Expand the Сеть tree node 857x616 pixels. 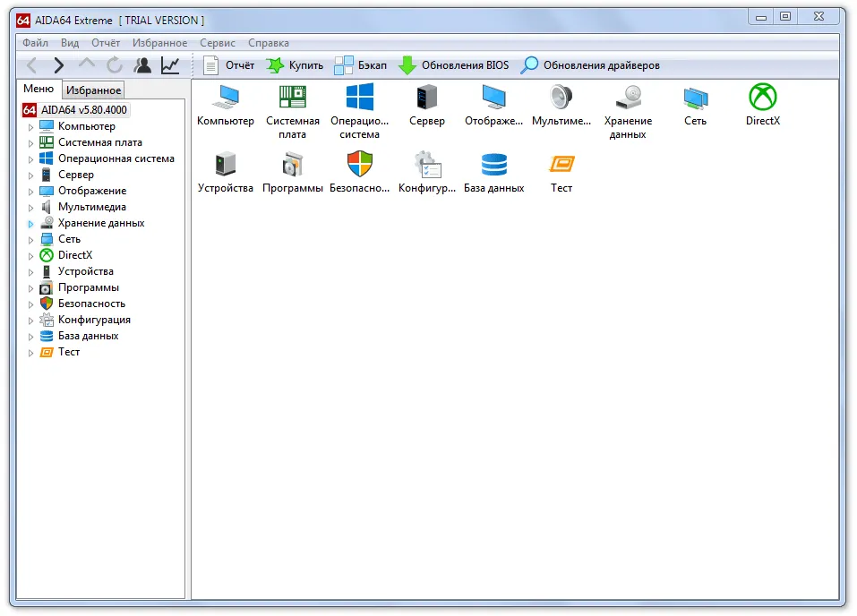[x=30, y=240]
